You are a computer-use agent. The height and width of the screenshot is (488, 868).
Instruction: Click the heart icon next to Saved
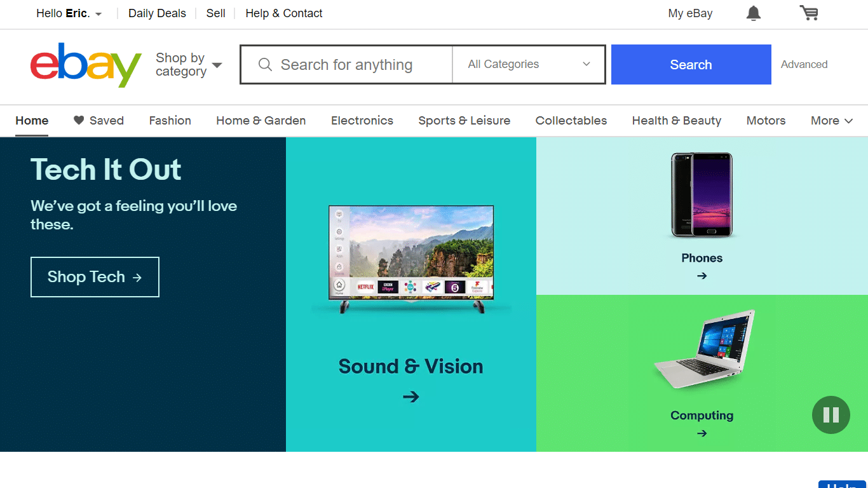coord(79,120)
